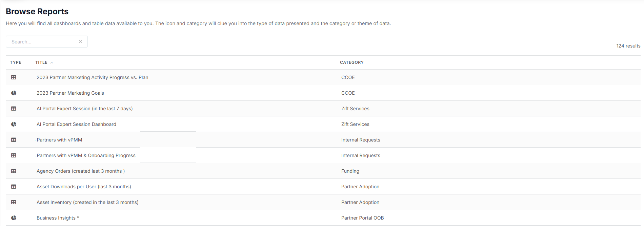Click table icon for 2023 Partner Marketing Activity Progress

[x=14, y=77]
